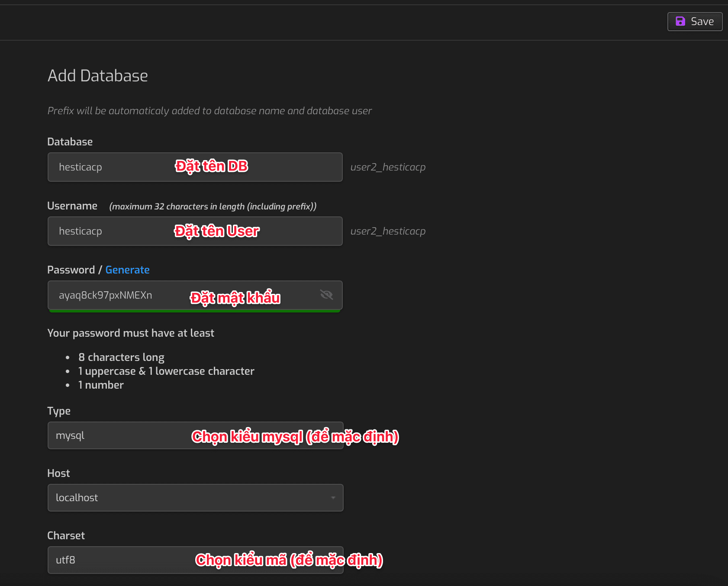Click the floppy disk Save icon

pyautogui.click(x=681, y=21)
